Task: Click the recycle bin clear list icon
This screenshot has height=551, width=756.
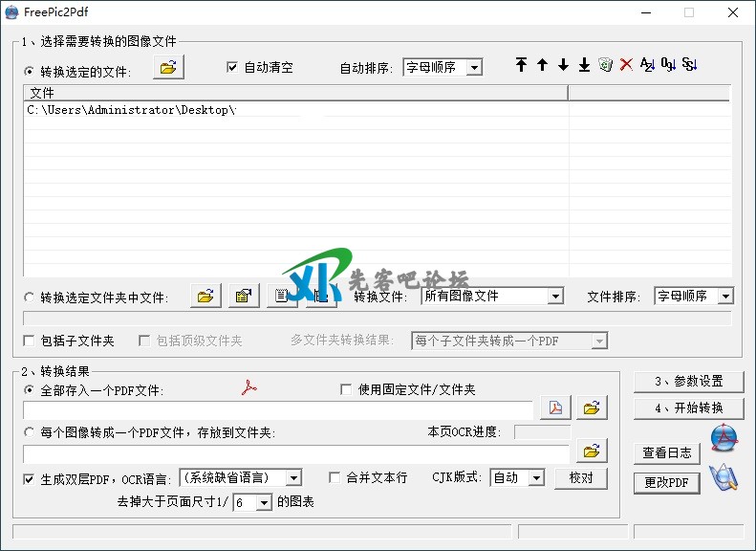Action: [605, 65]
